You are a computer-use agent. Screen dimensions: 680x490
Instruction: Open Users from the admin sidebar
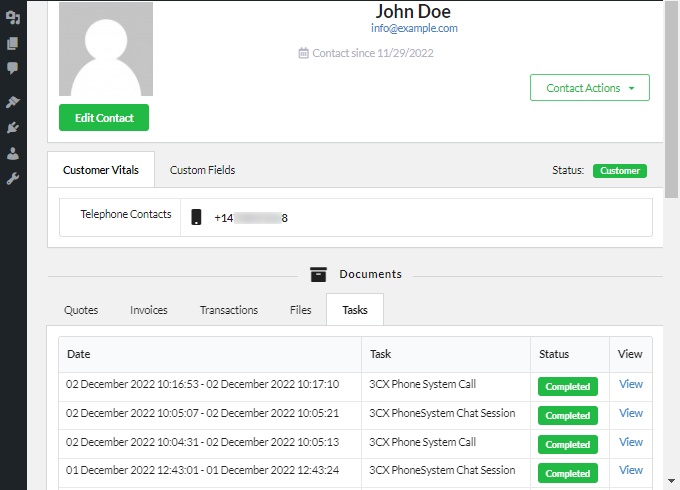pos(13,153)
